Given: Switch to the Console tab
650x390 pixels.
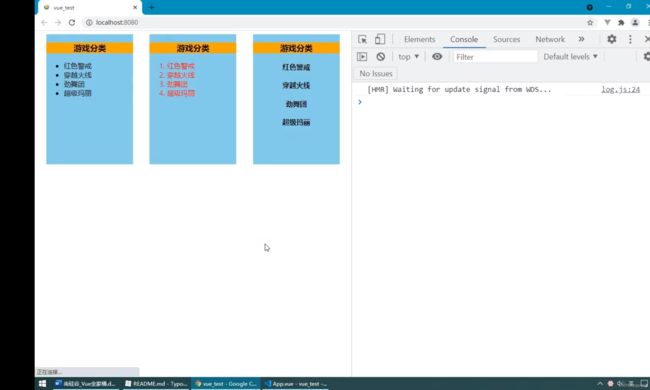Looking at the screenshot, I should [x=464, y=39].
